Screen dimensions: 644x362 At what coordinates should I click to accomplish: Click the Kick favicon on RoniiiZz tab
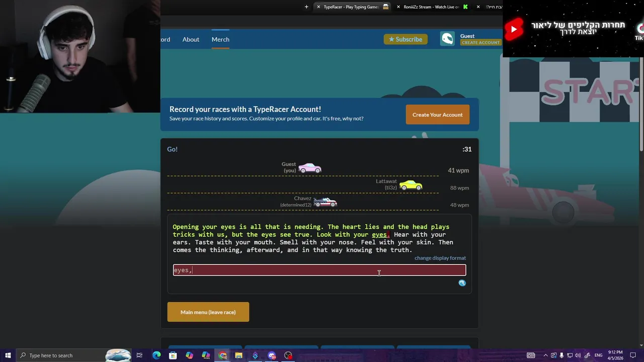point(465,7)
